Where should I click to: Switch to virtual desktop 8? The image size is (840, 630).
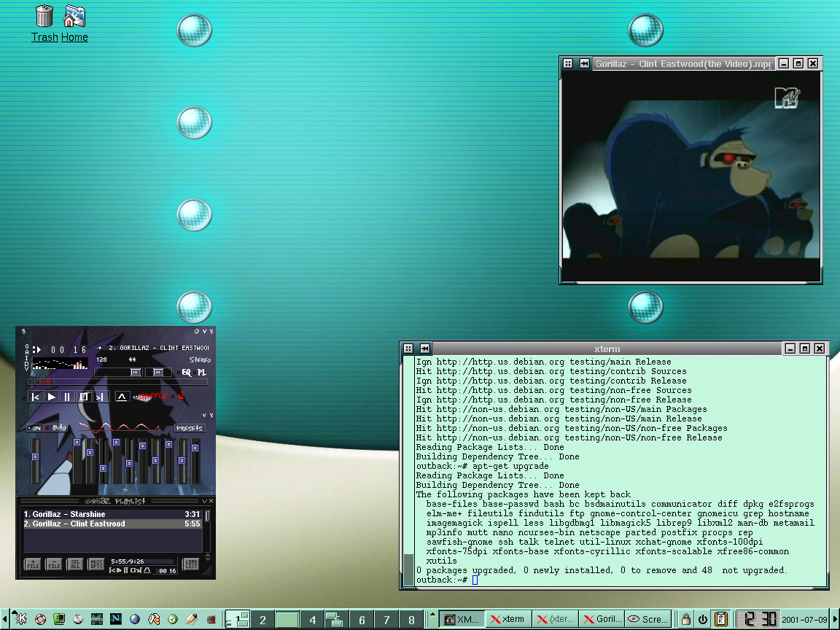coord(411,620)
